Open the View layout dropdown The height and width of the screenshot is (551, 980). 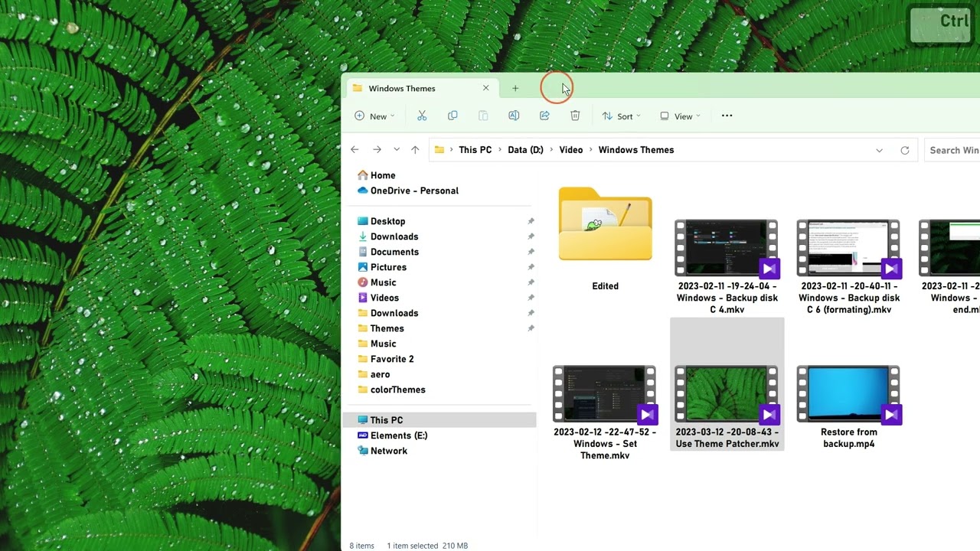680,116
